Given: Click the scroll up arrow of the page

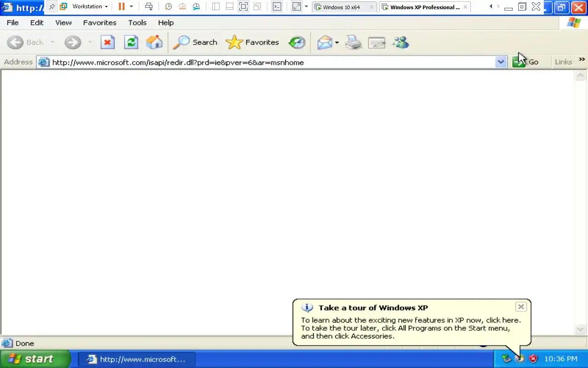Looking at the screenshot, I should (x=580, y=75).
